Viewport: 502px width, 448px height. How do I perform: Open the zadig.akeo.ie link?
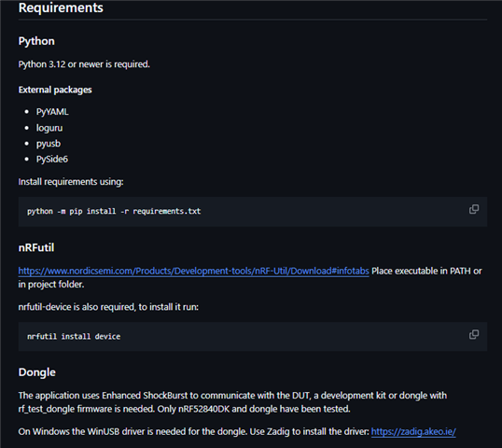413,432
